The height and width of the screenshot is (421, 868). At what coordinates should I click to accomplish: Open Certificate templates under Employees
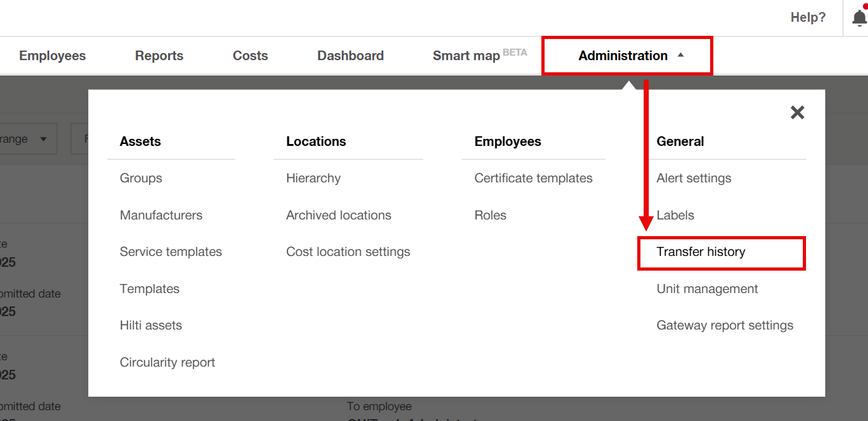[x=533, y=179]
